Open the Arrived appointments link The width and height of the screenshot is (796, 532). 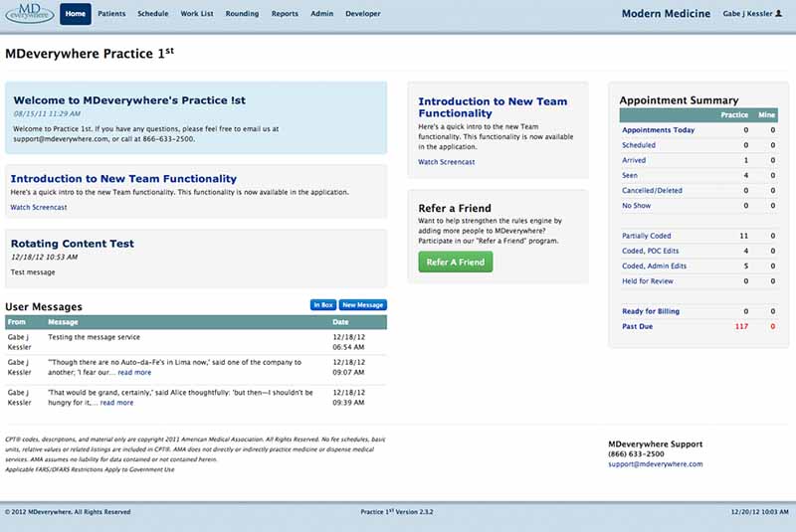(x=634, y=160)
